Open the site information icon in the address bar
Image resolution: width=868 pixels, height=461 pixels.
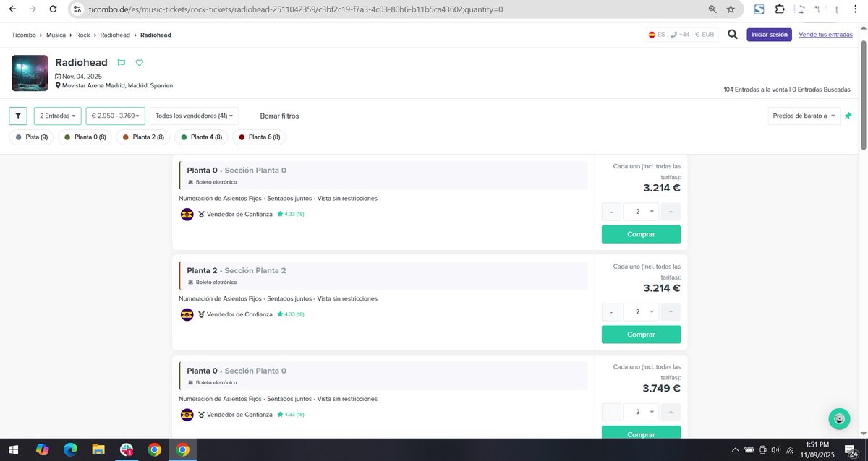(x=78, y=9)
